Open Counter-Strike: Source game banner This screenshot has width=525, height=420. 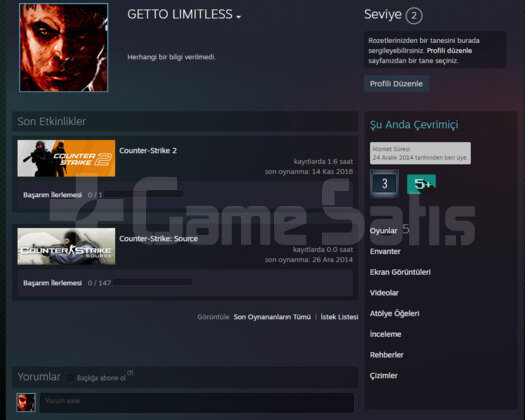66,246
